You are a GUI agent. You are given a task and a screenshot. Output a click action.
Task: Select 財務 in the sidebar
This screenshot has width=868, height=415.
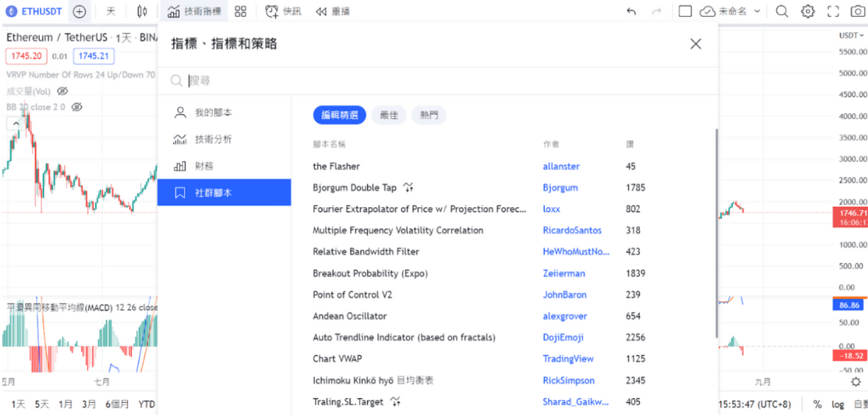tap(224, 166)
